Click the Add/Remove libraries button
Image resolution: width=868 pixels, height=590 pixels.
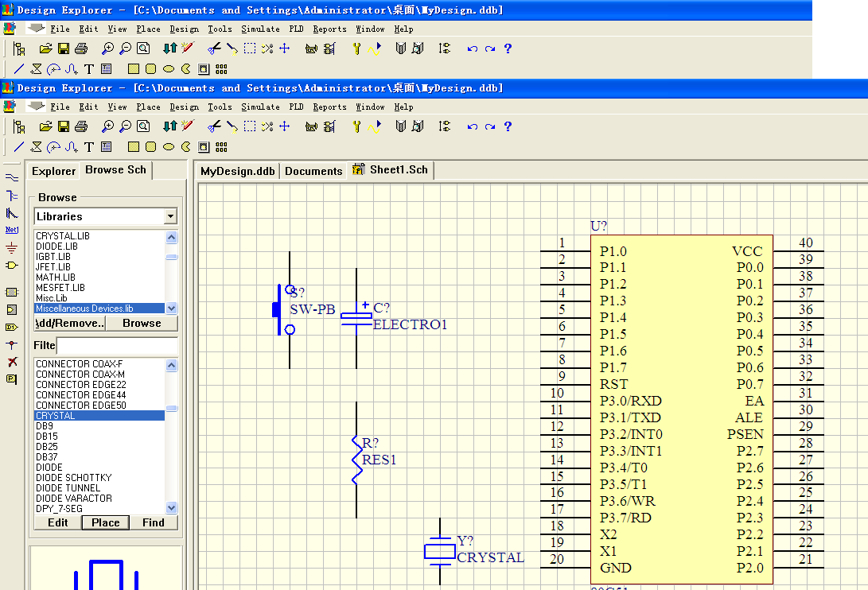70,324
